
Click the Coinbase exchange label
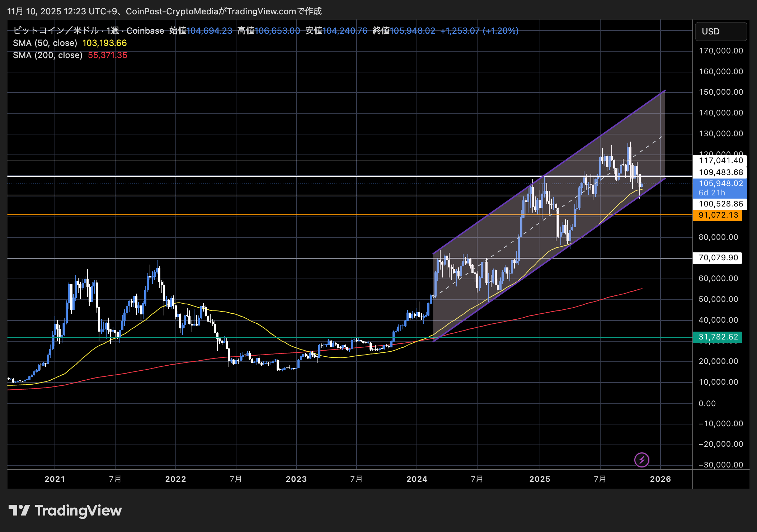coord(145,31)
